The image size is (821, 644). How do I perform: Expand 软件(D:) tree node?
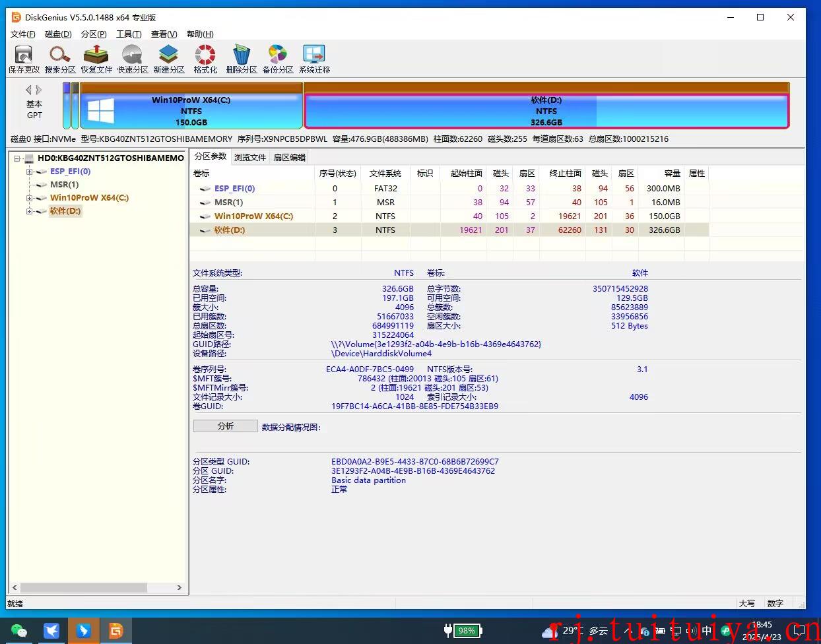(29, 211)
